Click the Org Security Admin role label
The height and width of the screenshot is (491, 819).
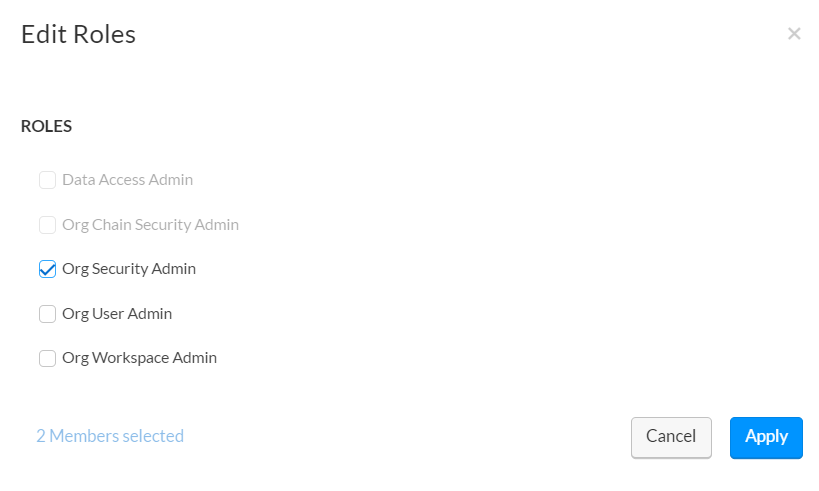pyautogui.click(x=129, y=269)
